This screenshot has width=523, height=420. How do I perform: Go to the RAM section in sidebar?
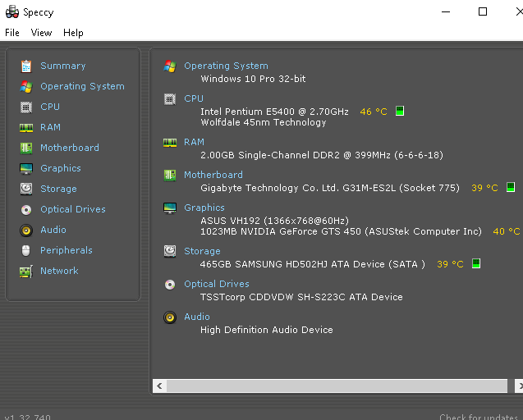pyautogui.click(x=50, y=127)
